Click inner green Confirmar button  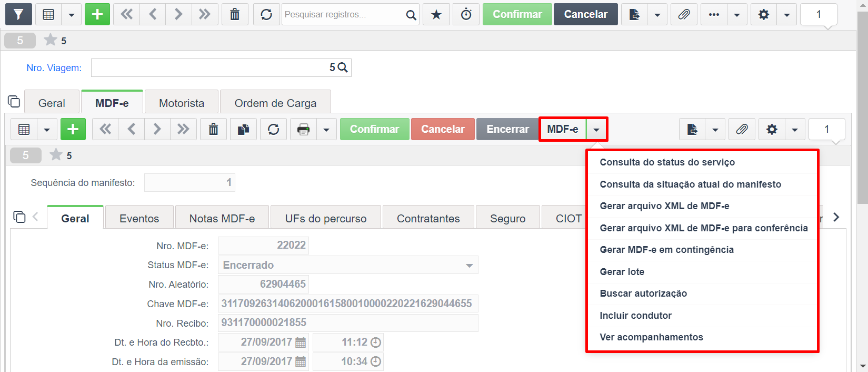pos(374,129)
